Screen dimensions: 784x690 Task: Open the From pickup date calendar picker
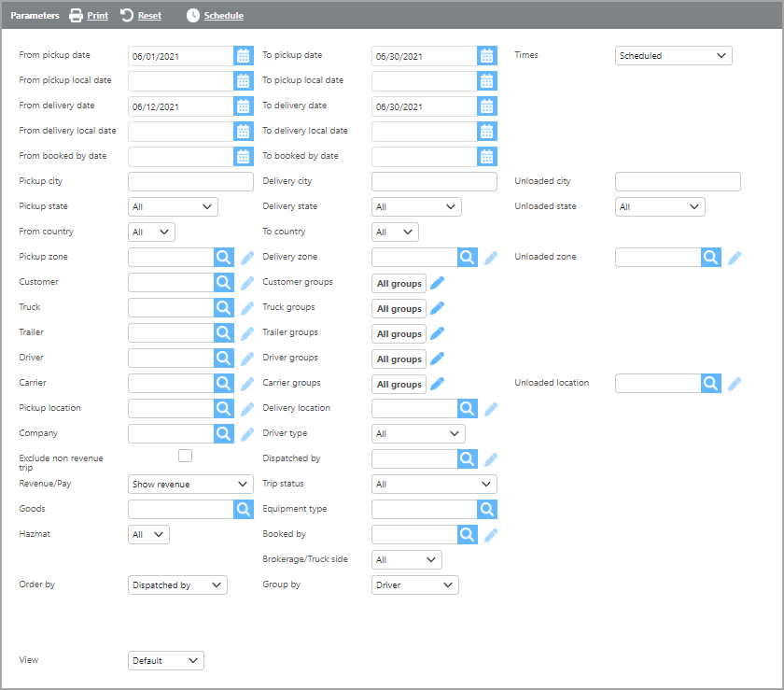(x=243, y=56)
